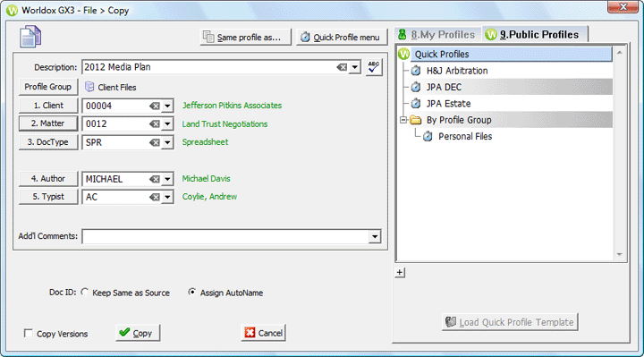Click the Jefferson Pitkins Associates text
The width and height of the screenshot is (644, 357).
pos(232,106)
